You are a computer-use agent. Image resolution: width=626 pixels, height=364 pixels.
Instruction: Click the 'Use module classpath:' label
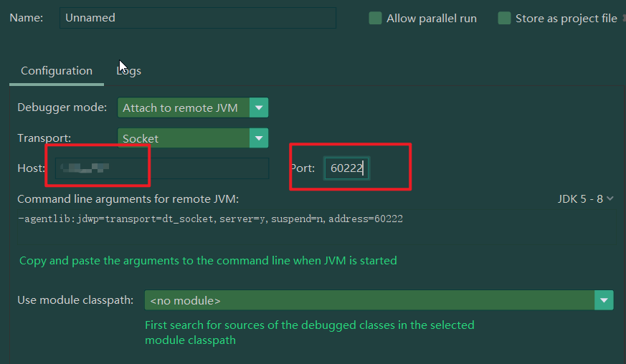(75, 300)
